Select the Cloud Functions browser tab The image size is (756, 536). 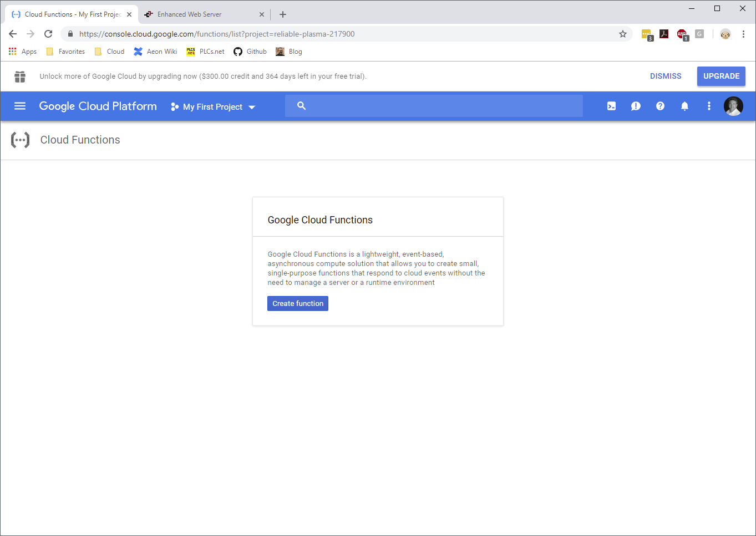coord(72,14)
